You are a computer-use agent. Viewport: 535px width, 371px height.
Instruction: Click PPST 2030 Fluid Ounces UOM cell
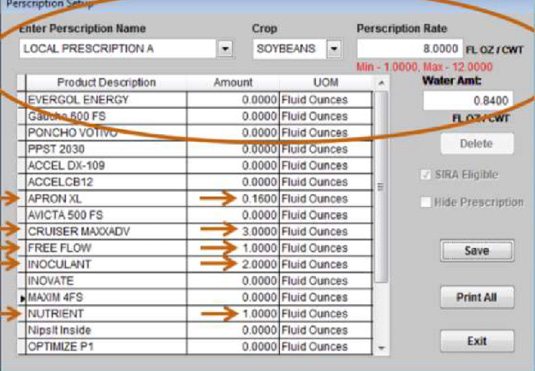pos(326,149)
